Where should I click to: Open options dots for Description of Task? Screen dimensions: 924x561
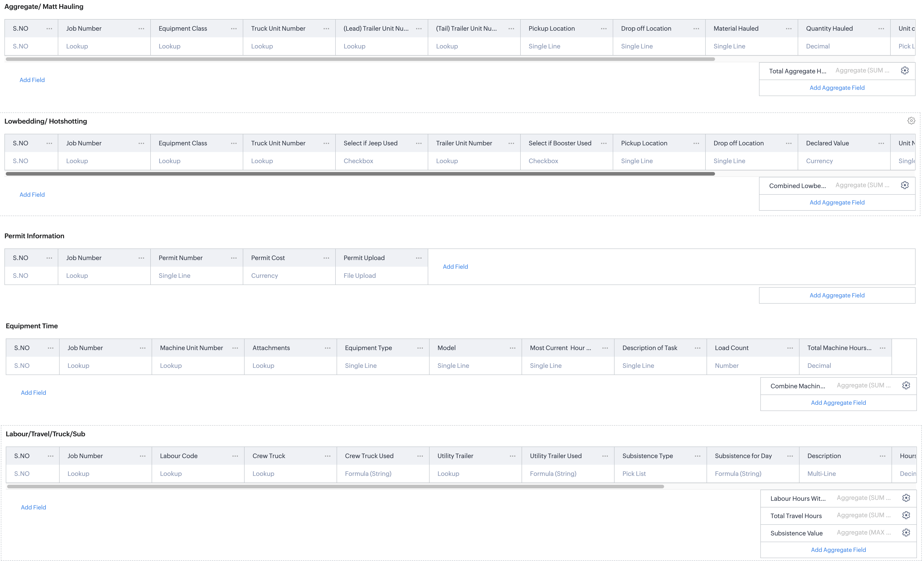pos(697,348)
